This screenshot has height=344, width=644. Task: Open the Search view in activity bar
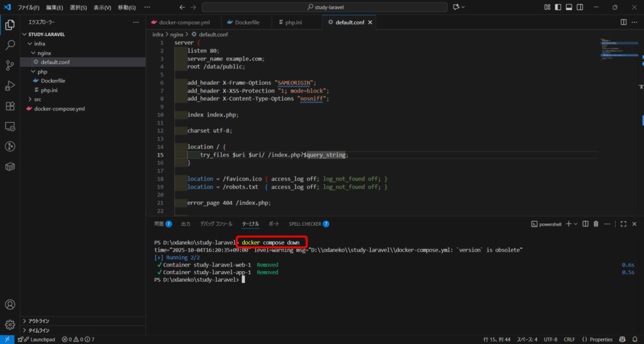point(10,45)
